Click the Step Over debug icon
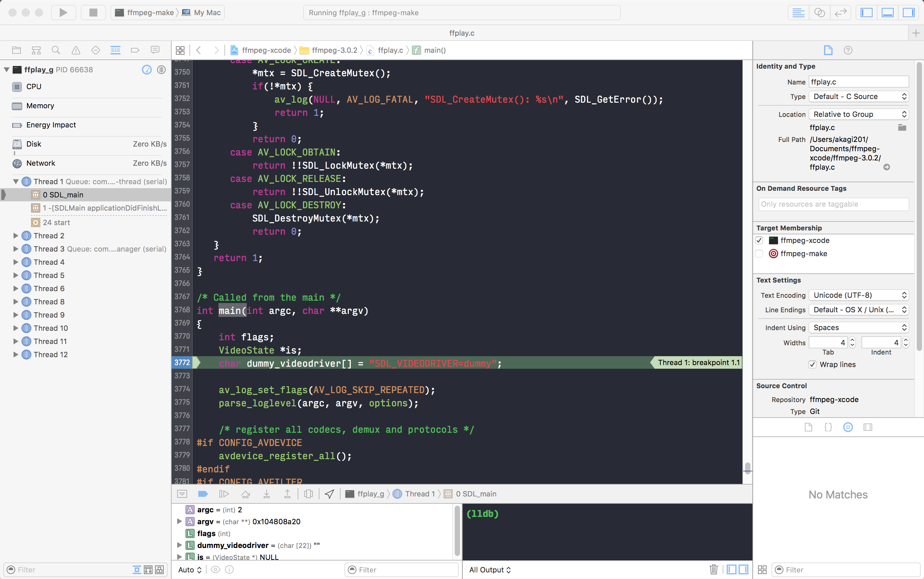 245,494
